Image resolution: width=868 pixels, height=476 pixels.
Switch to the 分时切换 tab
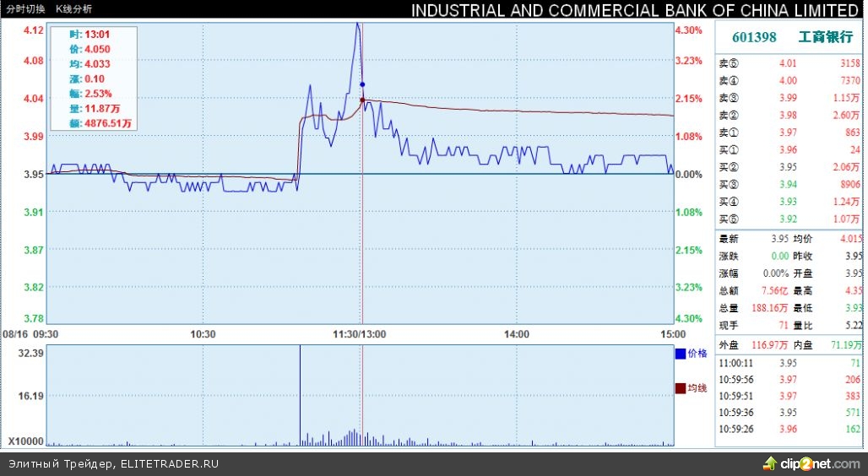[x=24, y=8]
